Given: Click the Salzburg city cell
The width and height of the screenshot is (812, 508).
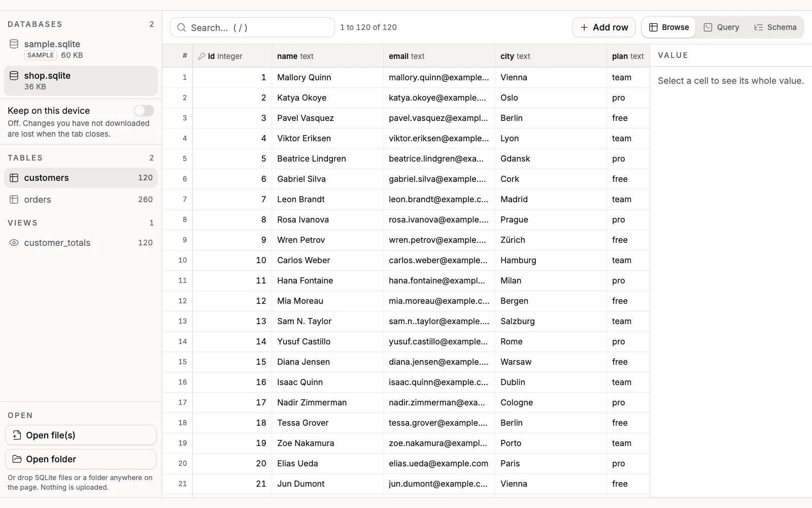Looking at the screenshot, I should [x=551, y=322].
